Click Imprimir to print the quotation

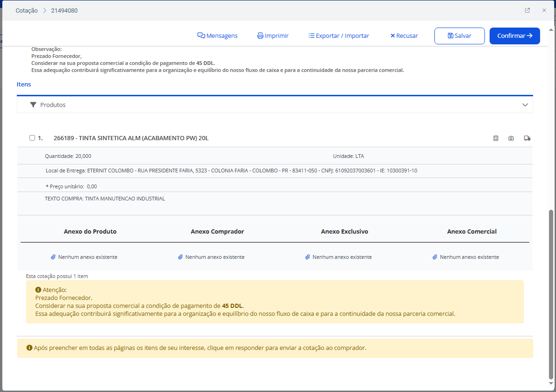tap(273, 36)
